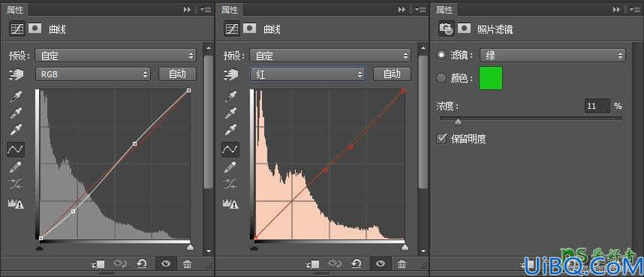Reset adjustment defaults in RGB curves panel

(142, 263)
